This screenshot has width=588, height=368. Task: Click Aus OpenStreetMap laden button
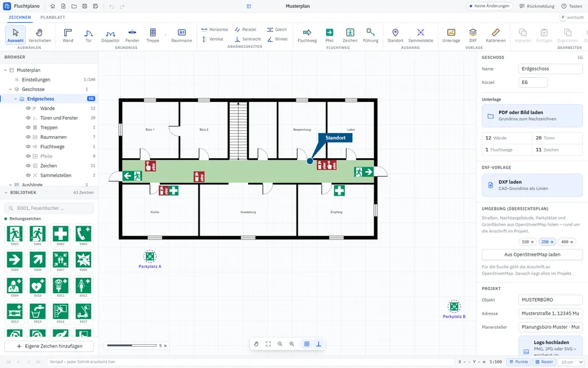tap(532, 255)
